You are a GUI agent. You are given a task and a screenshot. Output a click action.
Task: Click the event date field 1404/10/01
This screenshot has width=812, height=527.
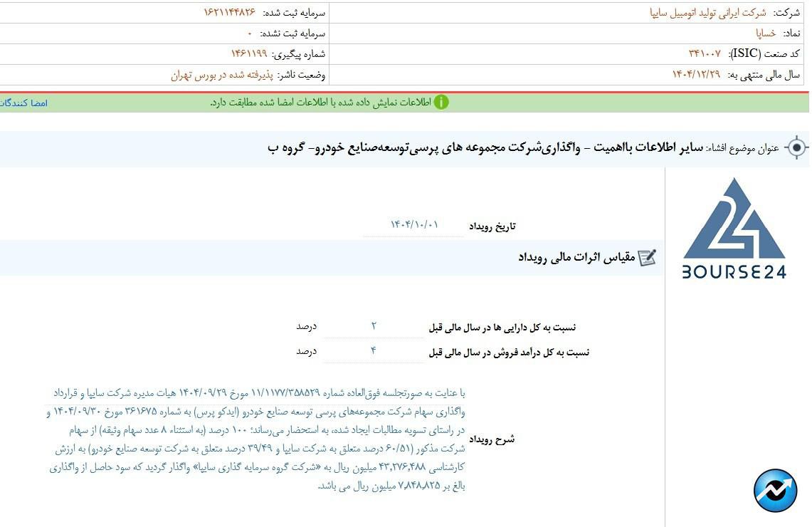pos(414,225)
